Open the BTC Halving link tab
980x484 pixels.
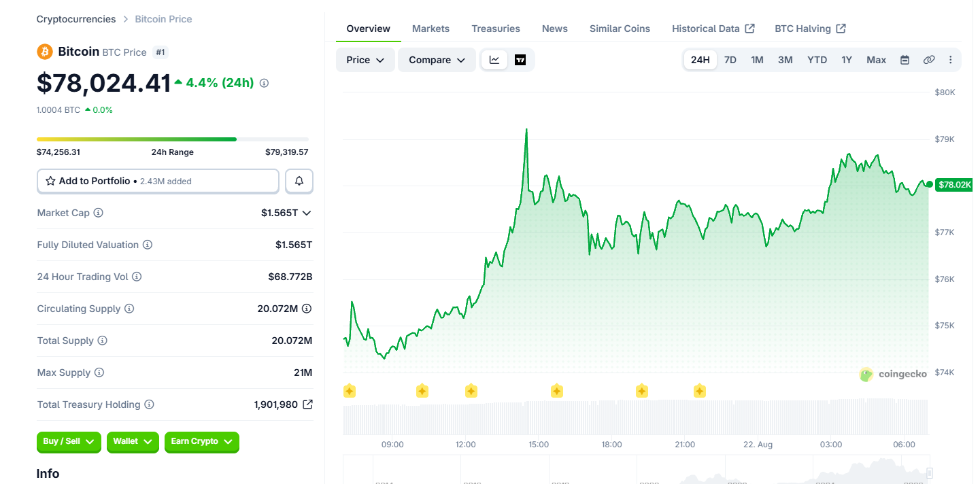pyautogui.click(x=811, y=29)
